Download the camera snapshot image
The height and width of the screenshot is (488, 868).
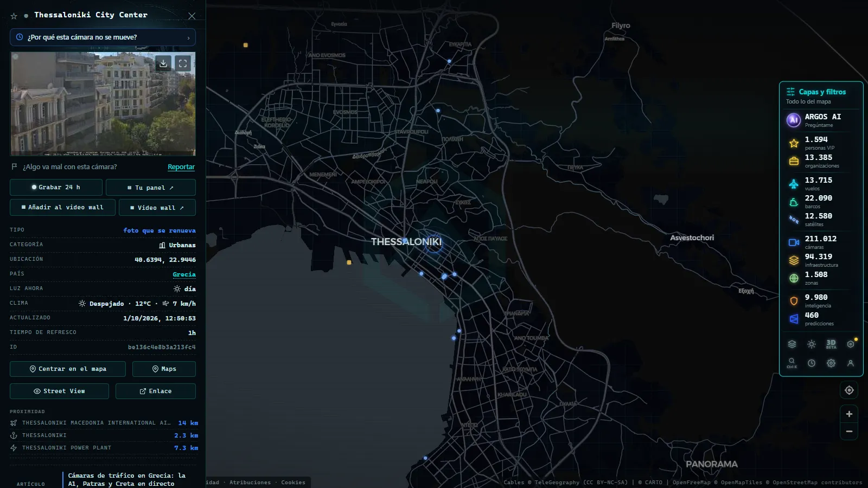[x=163, y=63]
